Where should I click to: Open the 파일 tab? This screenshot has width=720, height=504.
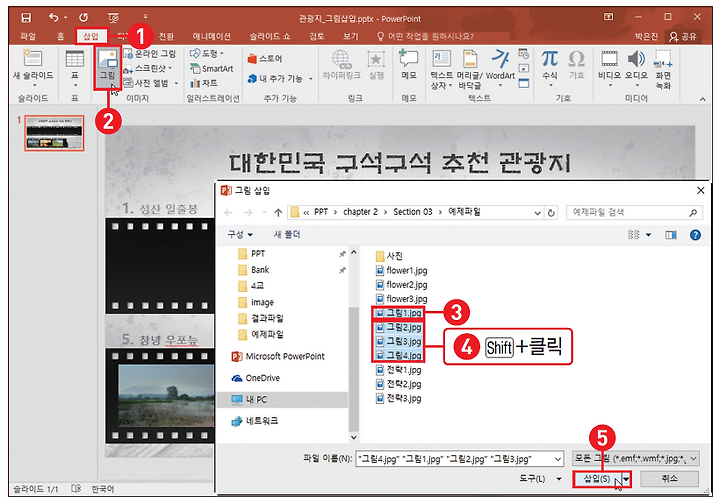28,36
